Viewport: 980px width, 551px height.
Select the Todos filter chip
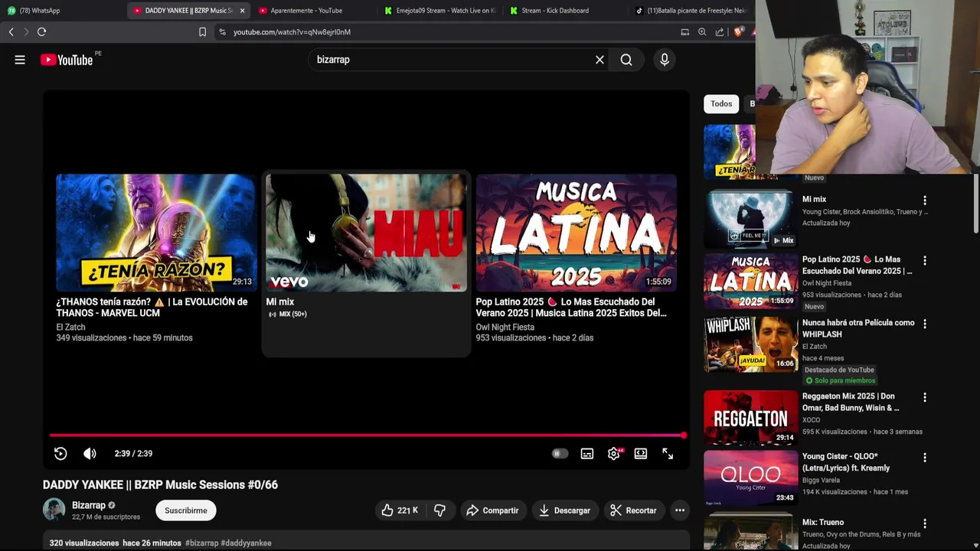[721, 104]
